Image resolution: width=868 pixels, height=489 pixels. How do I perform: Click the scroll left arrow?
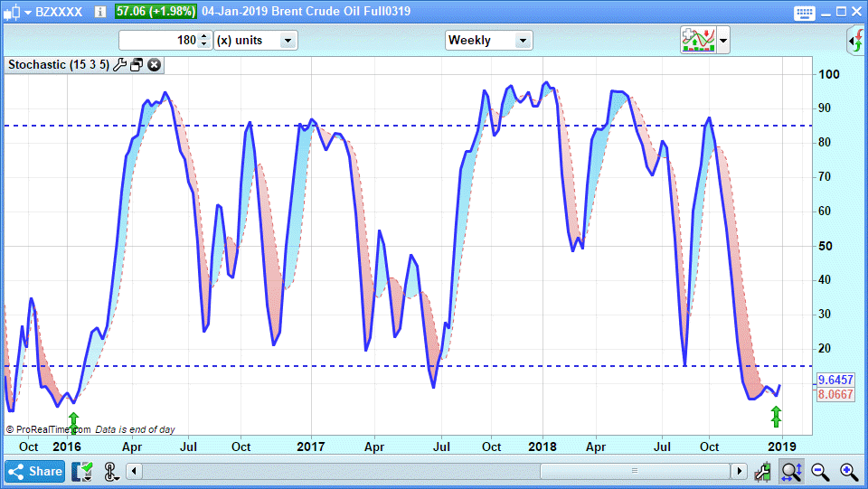click(134, 471)
